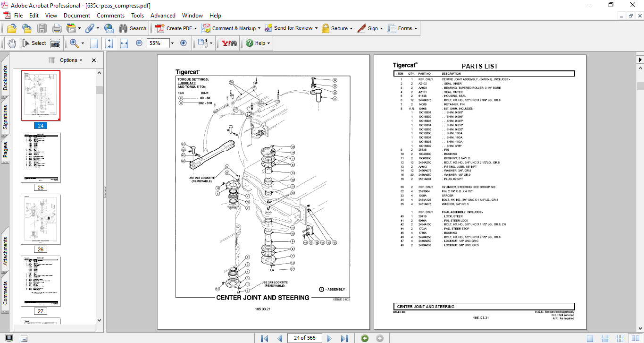Switch to the Bookmarks side tab
Image resolution: width=644 pixels, height=343 pixels.
(x=5, y=77)
